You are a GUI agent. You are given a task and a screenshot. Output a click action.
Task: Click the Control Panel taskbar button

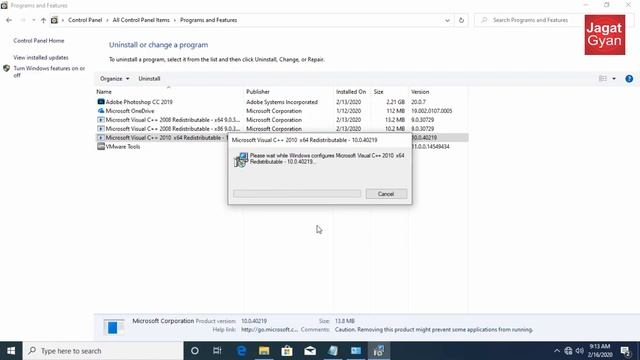pos(356,351)
